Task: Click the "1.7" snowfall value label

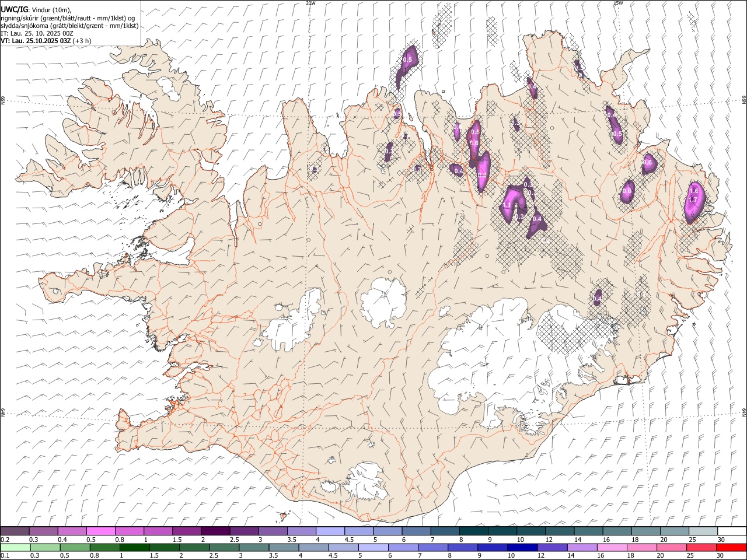Action: pos(693,199)
